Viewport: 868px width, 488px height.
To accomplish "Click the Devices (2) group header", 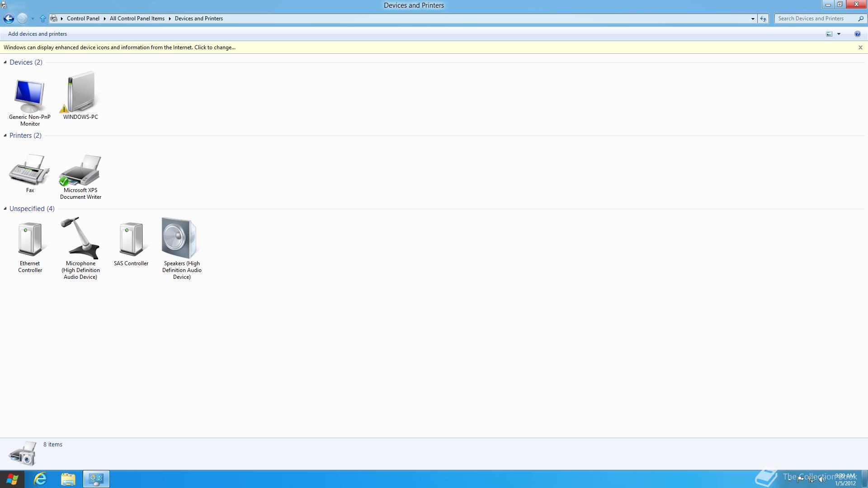I will click(26, 62).
